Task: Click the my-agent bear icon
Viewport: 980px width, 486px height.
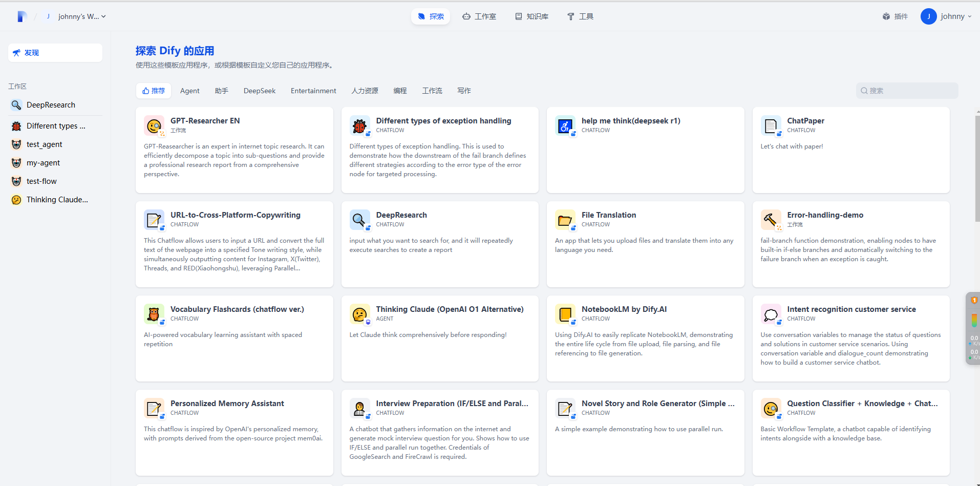Action: (16, 163)
